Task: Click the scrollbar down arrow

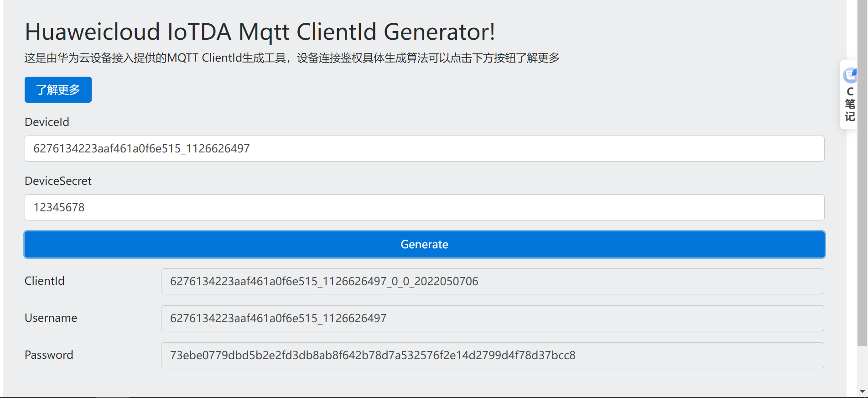Action: pos(862,392)
